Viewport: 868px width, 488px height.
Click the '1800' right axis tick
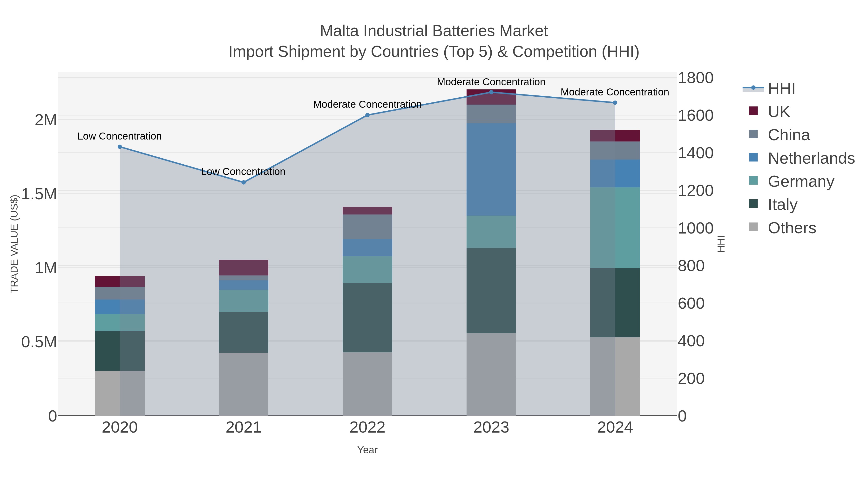coord(695,78)
